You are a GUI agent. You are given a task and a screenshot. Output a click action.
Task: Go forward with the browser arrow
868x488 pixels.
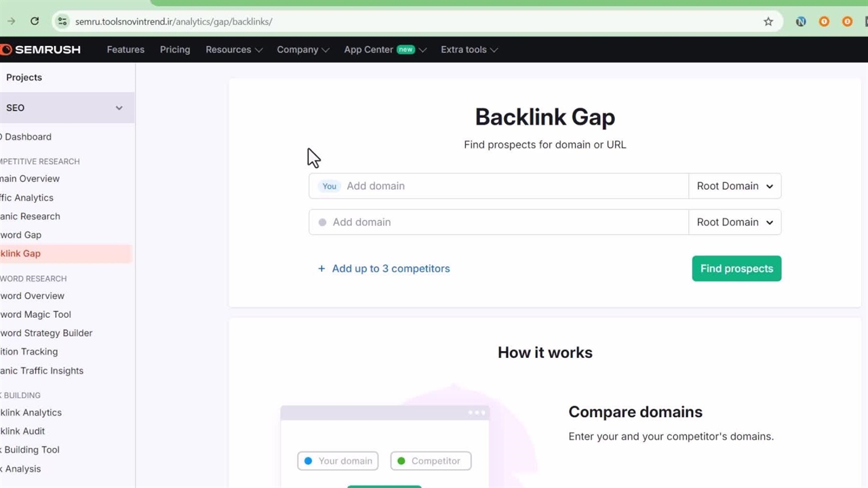tap(10, 22)
